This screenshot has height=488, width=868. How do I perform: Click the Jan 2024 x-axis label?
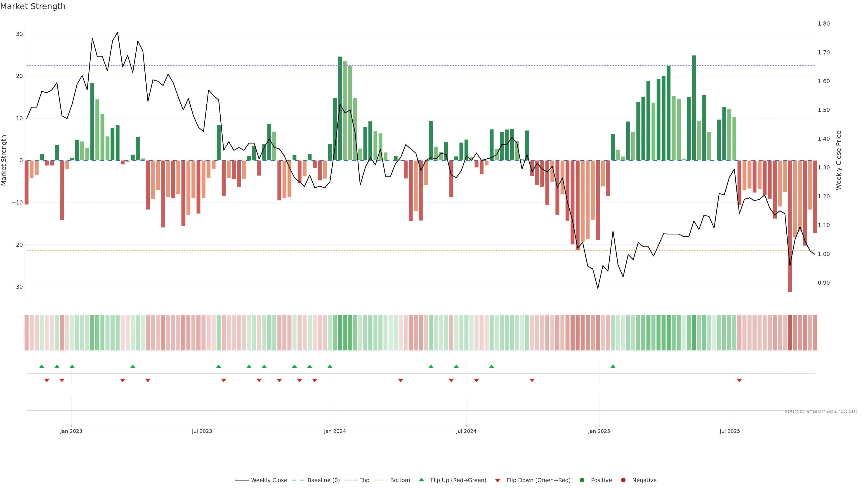pos(335,431)
